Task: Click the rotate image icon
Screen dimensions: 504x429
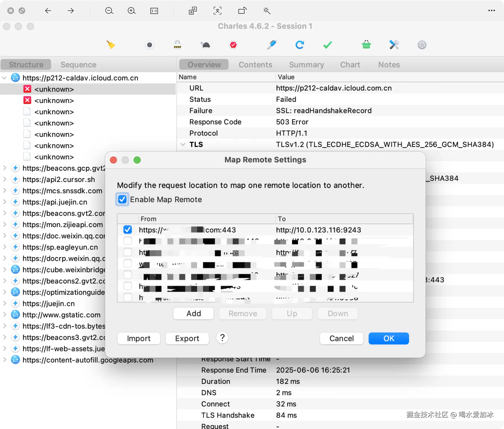Action: pos(242,11)
